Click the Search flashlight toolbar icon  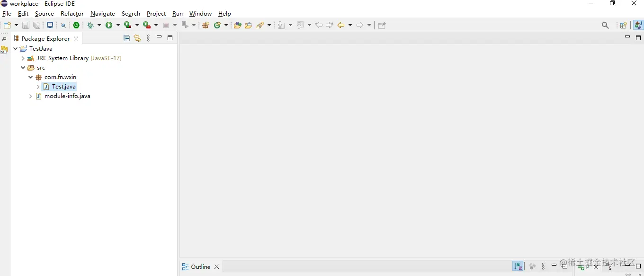261,25
